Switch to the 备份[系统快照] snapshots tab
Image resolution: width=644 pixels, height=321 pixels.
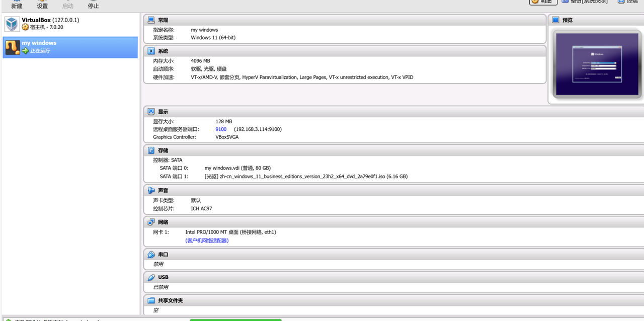pyautogui.click(x=585, y=2)
